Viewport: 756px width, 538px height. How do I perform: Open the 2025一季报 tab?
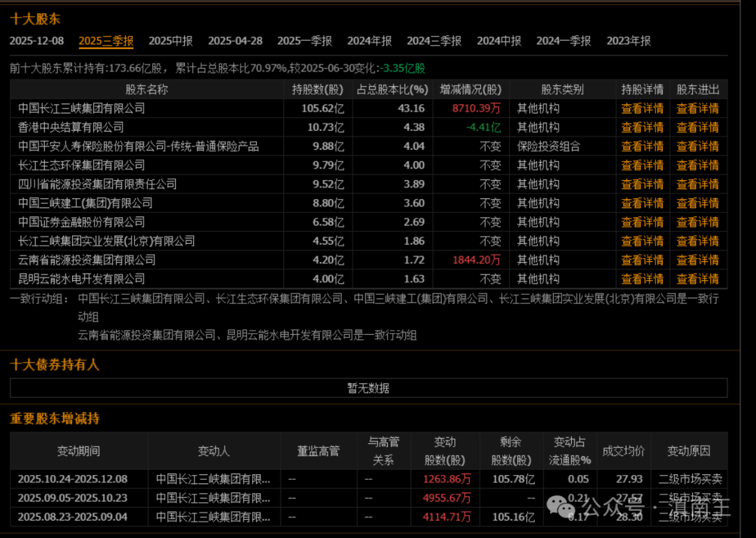tap(304, 41)
